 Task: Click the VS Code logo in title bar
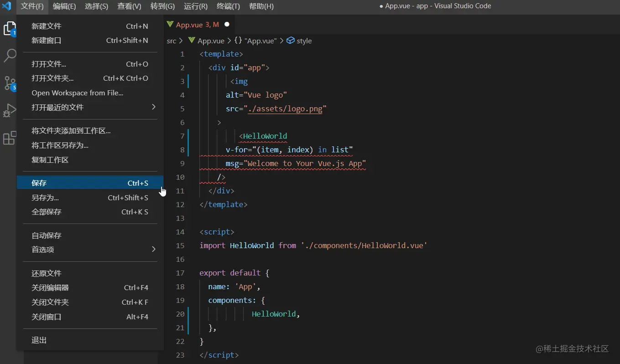pyautogui.click(x=6, y=6)
